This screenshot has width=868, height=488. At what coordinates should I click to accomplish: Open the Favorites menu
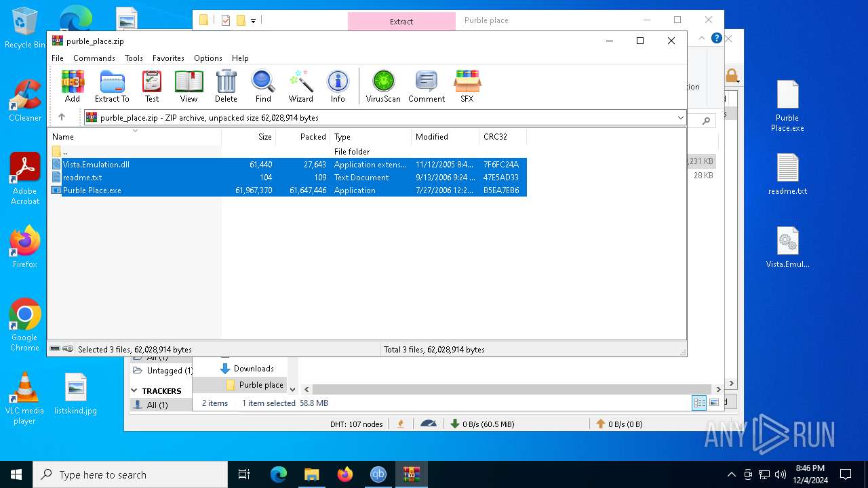click(168, 58)
